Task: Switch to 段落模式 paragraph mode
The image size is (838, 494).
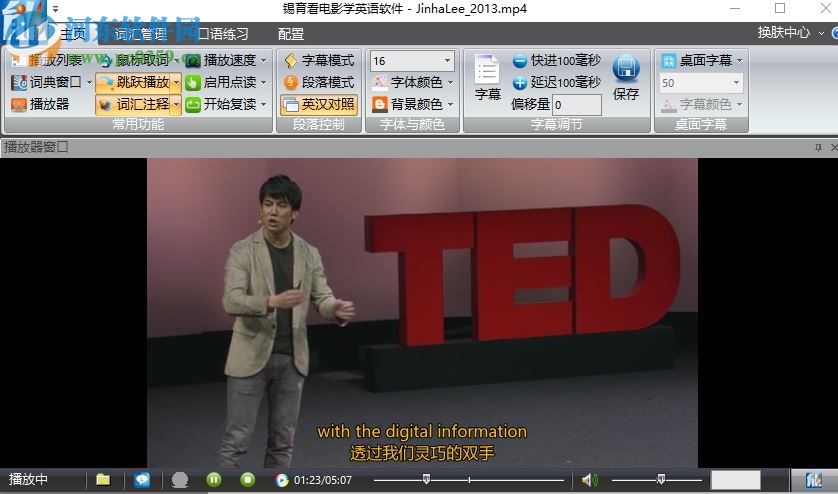Action: click(319, 82)
